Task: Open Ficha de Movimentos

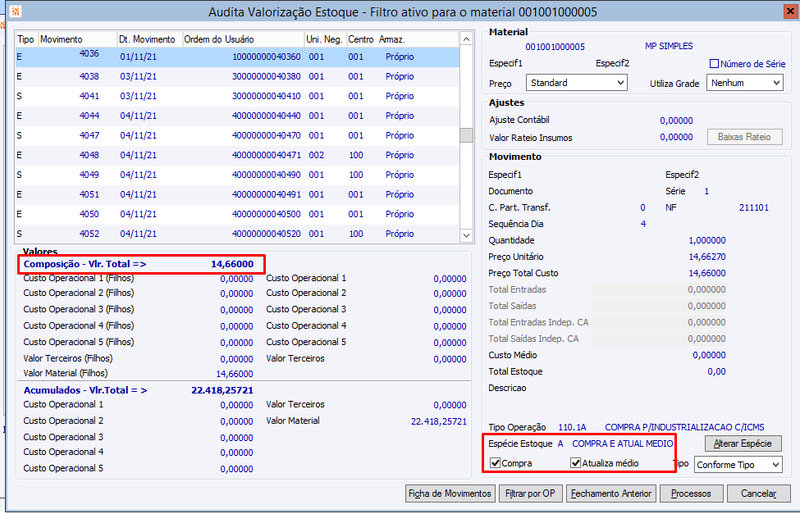Action: pos(449,494)
